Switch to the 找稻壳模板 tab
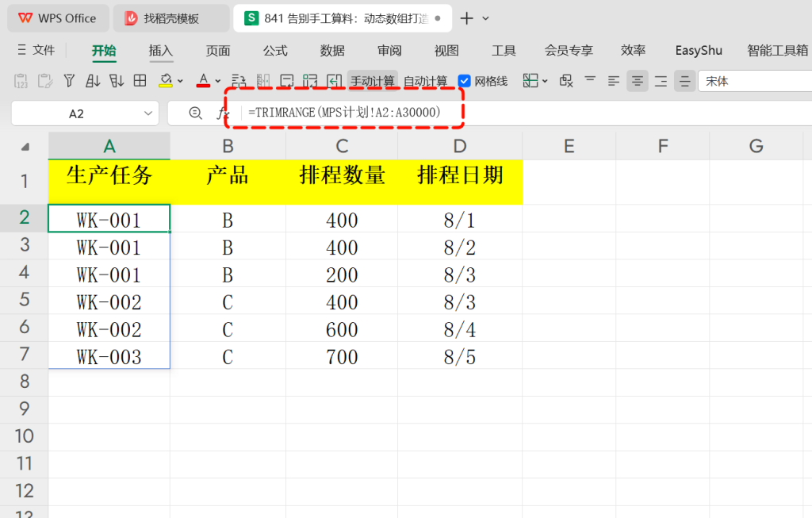This screenshot has height=518, width=812. [x=171, y=18]
